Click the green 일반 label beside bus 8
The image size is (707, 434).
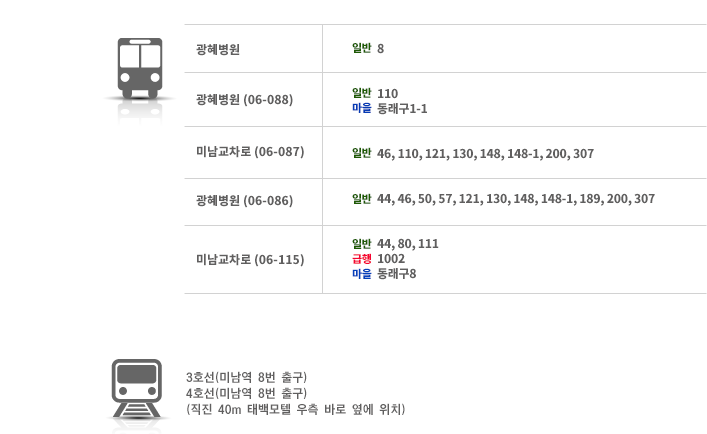click(x=362, y=48)
